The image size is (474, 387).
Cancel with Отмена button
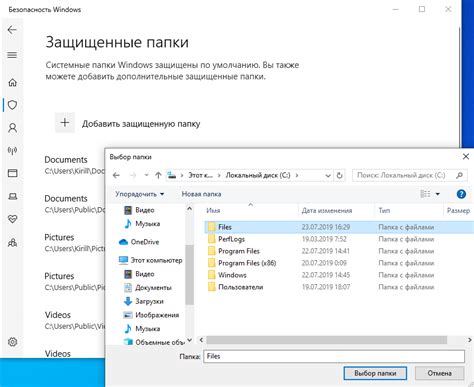(440, 373)
